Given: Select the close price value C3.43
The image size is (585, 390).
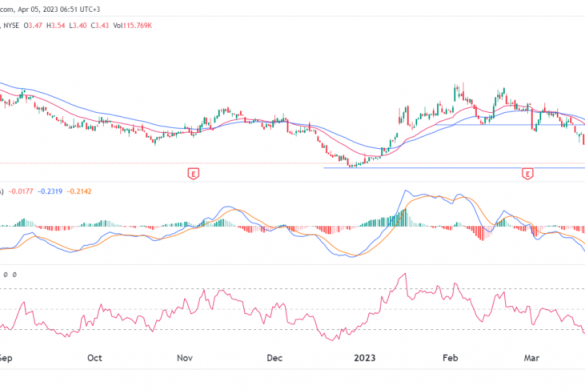Looking at the screenshot, I should (x=100, y=26).
